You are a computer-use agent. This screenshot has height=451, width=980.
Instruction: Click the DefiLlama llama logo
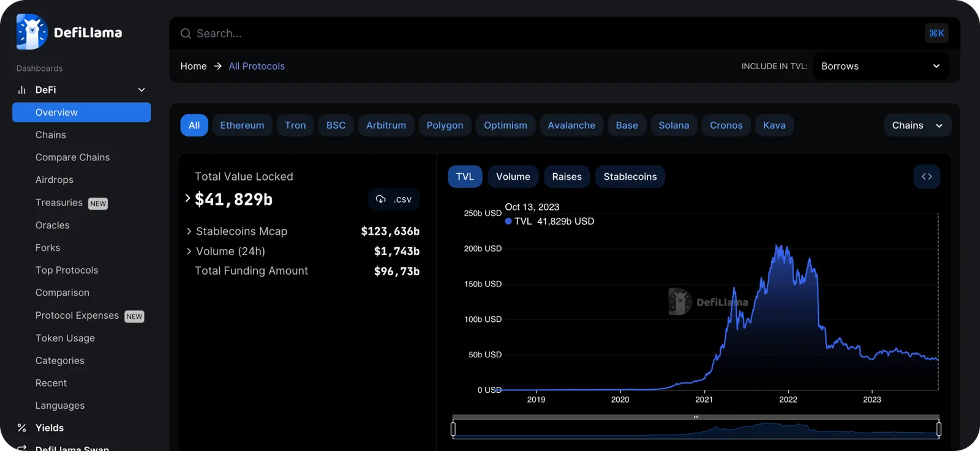click(32, 32)
